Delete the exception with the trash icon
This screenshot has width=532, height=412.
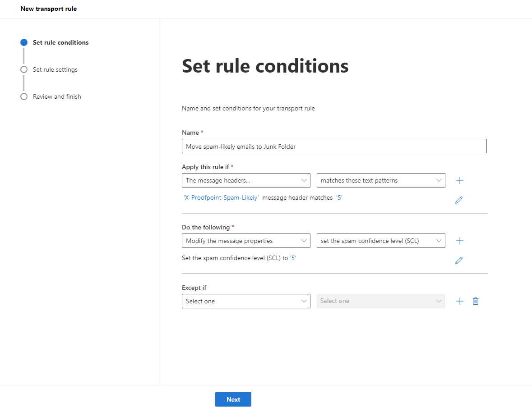pyautogui.click(x=475, y=301)
